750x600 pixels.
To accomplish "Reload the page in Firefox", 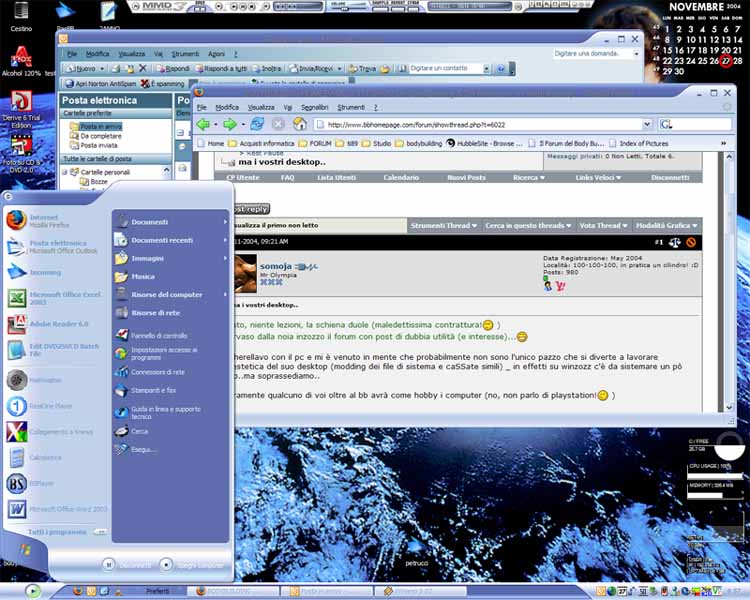I will (257, 124).
